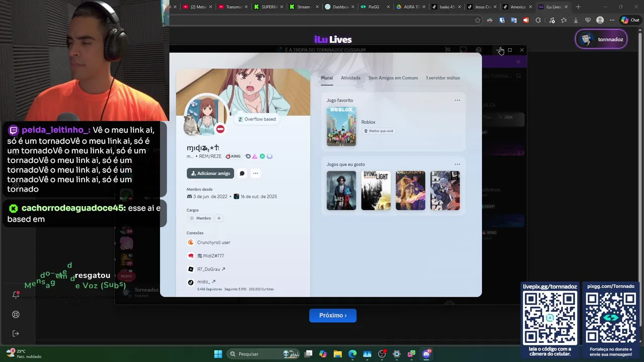Open File Explorer from the taskbar
Viewport: 644px width, 362px height.
pos(338,354)
